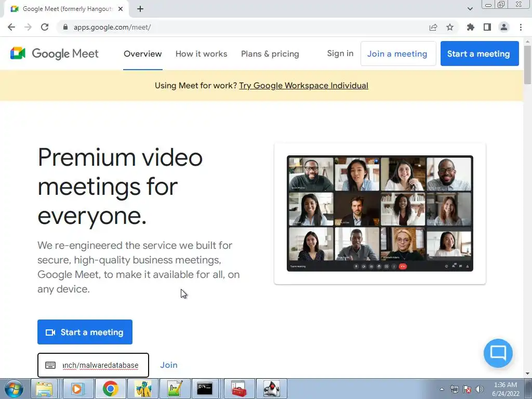This screenshot has height=399, width=532.
Task: Click the taskbar clock showing 1:36 AM
Action: coord(506,389)
